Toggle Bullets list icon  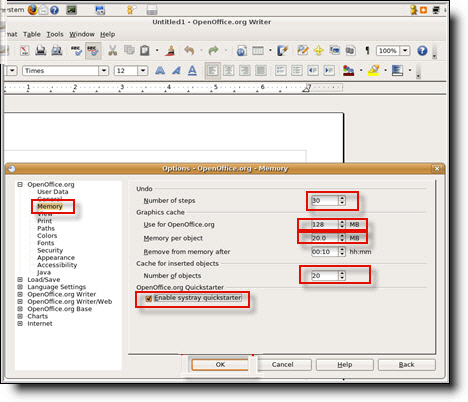pos(297,70)
